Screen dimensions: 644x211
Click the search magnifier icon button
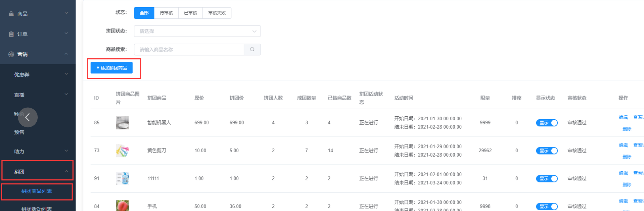[x=252, y=50]
